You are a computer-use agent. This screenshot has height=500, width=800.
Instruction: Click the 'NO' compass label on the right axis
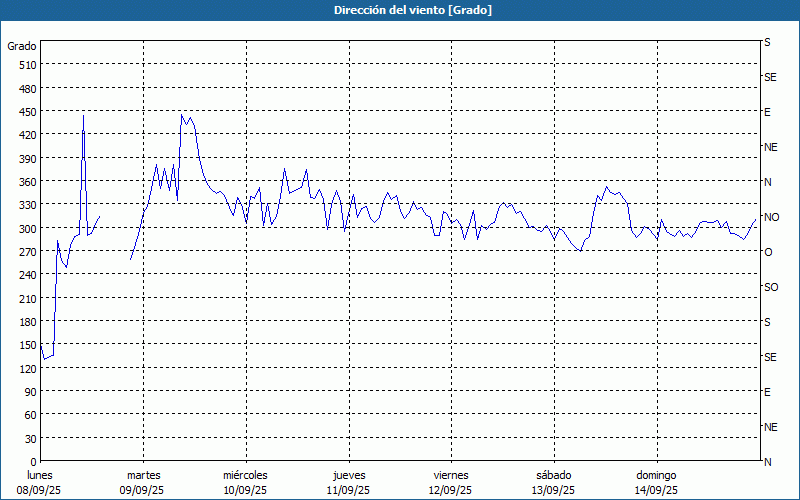[771, 217]
